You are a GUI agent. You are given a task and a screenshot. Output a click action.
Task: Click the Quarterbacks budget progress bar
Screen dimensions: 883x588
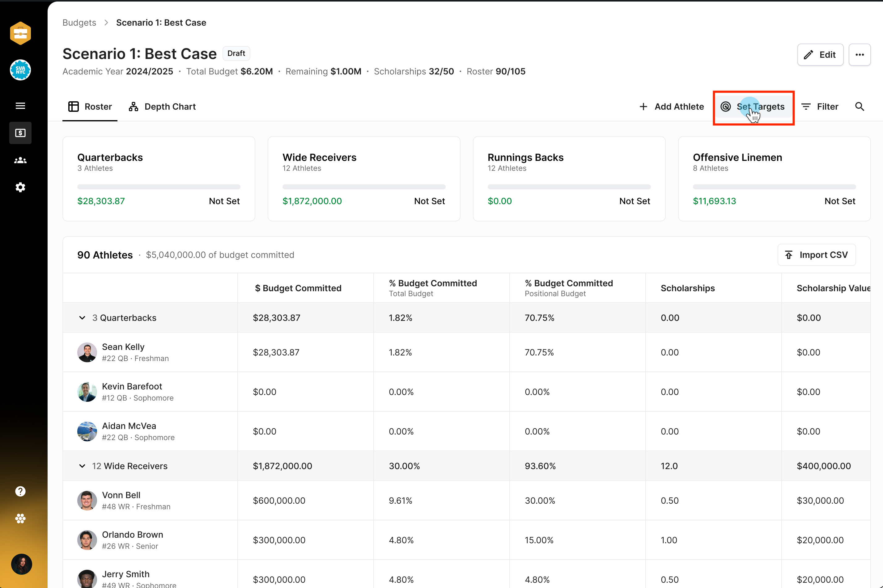coord(159,187)
